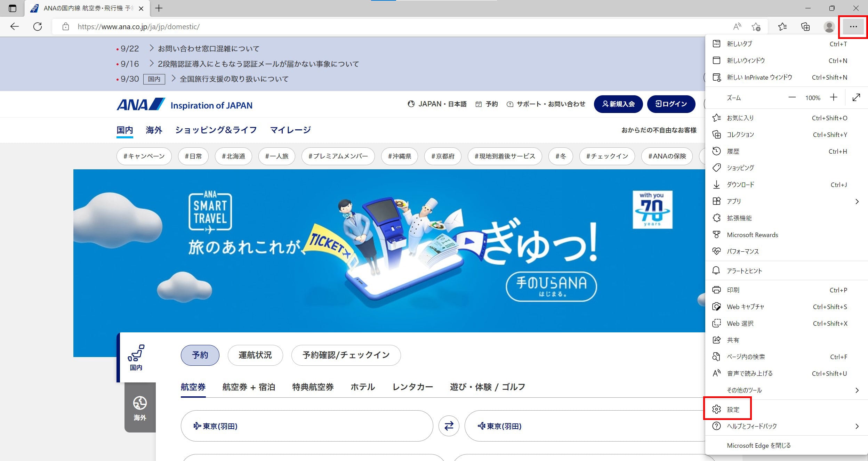
Task: Click the ログイン button
Action: (x=671, y=104)
